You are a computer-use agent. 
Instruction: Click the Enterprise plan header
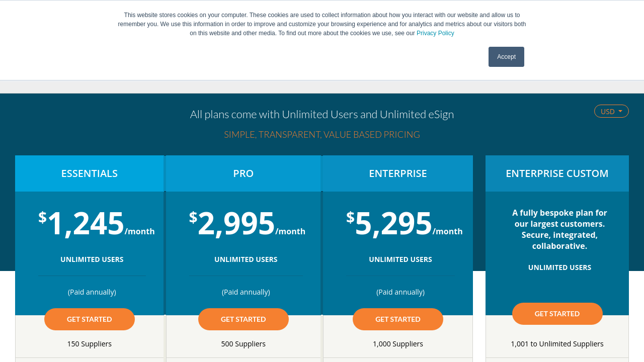pos(398,173)
